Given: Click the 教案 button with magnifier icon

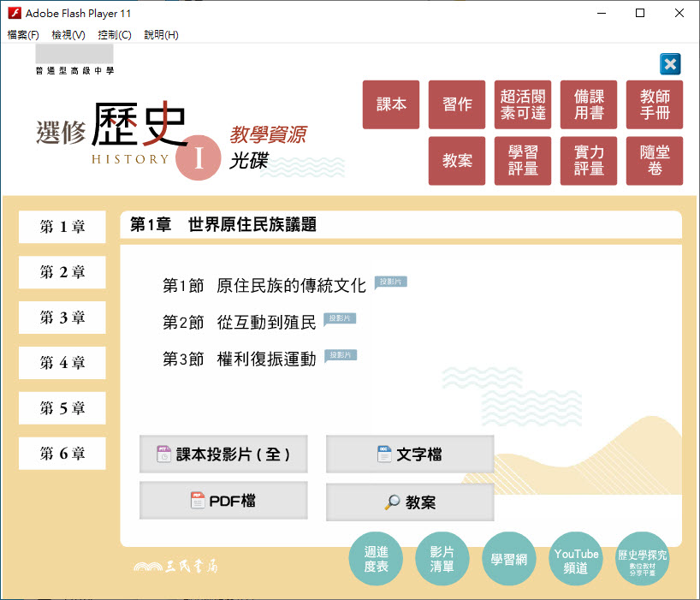Looking at the screenshot, I should pos(410,502).
